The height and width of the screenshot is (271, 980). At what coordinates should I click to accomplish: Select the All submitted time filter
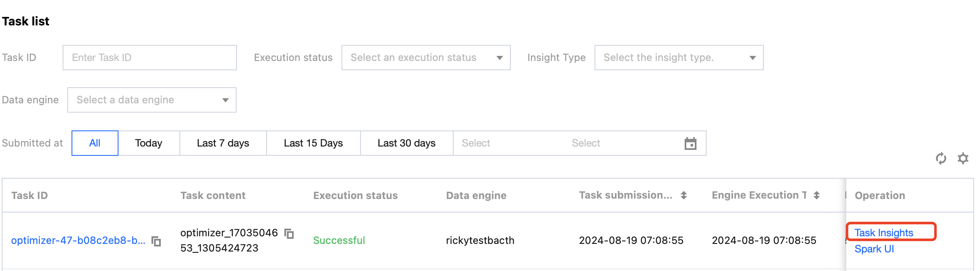click(95, 143)
